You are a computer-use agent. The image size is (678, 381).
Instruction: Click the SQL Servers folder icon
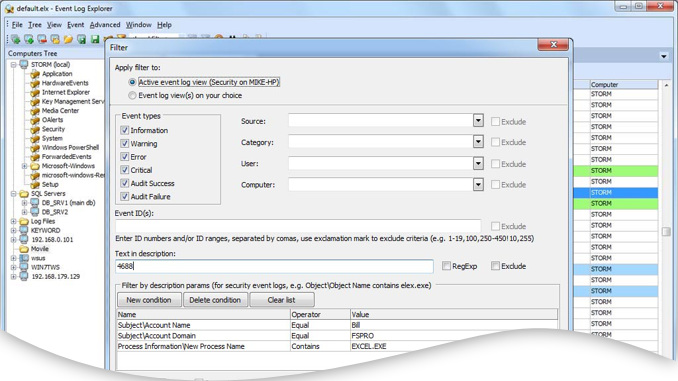point(24,194)
